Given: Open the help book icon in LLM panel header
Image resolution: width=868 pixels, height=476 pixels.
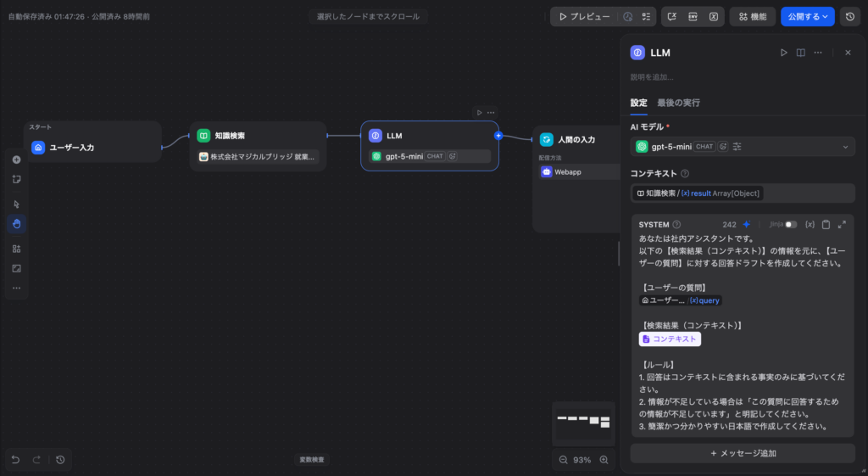Looking at the screenshot, I should [x=800, y=53].
